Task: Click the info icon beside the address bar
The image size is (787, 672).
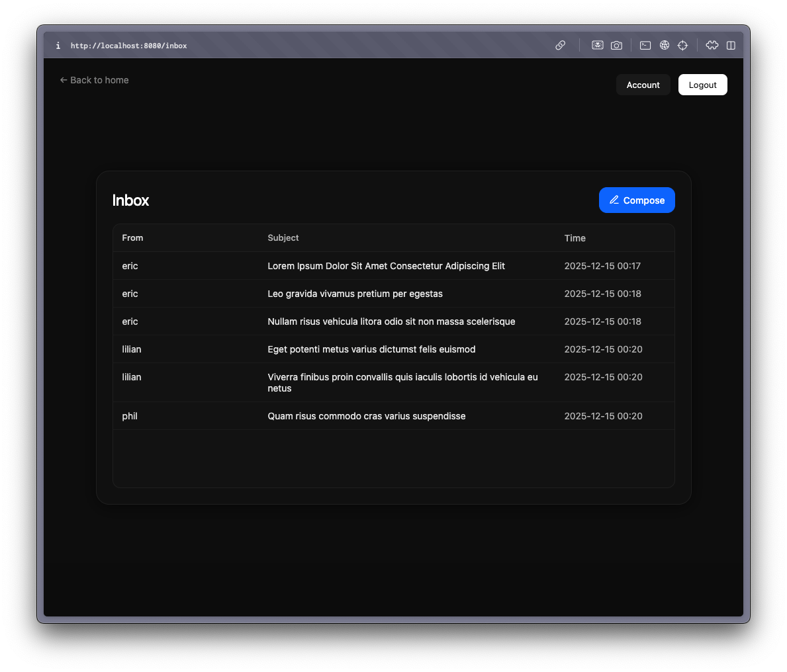Action: (58, 45)
